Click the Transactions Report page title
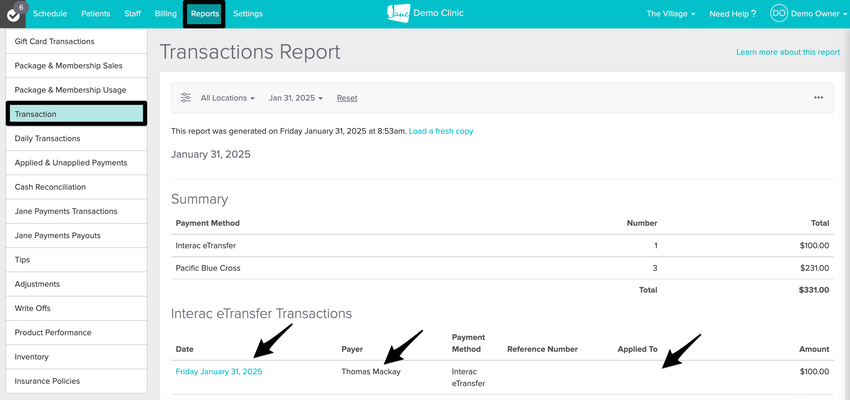 pyautogui.click(x=250, y=52)
